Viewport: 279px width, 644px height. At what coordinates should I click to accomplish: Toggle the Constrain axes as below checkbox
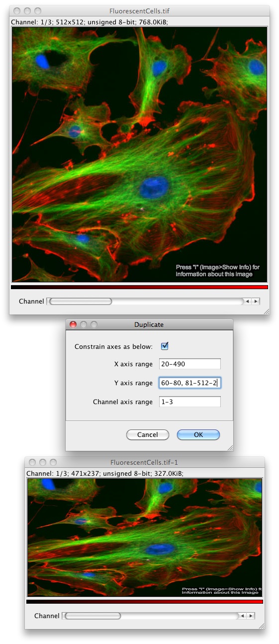pyautogui.click(x=165, y=346)
